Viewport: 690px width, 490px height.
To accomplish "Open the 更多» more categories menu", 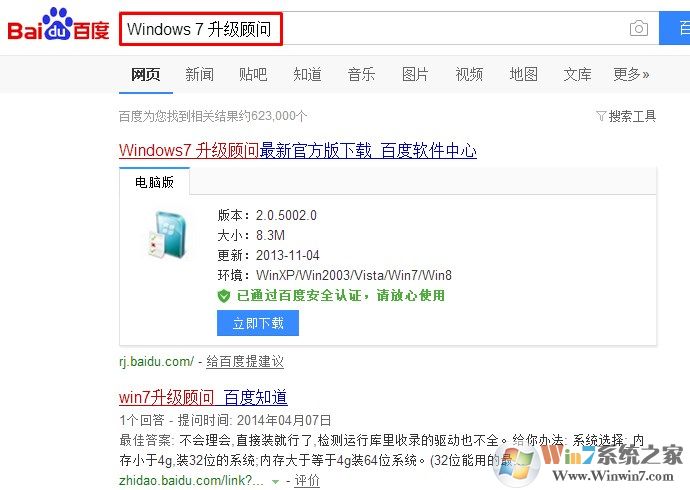I will coord(631,74).
